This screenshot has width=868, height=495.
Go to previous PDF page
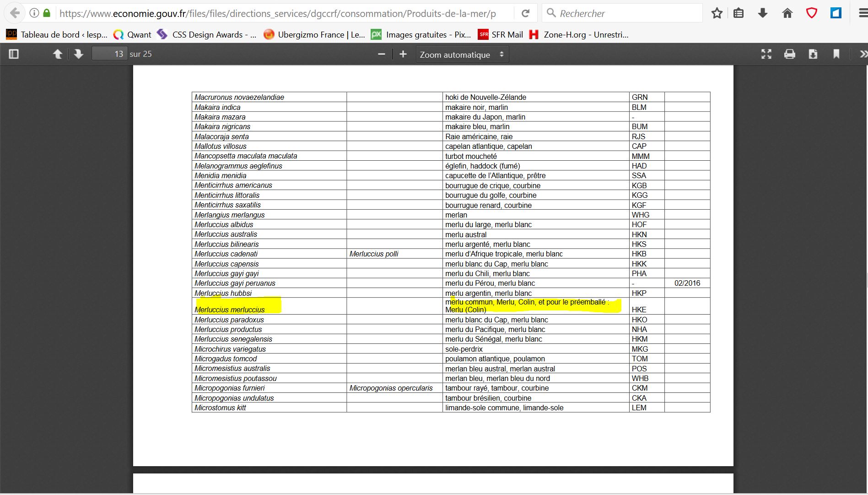pyautogui.click(x=58, y=54)
